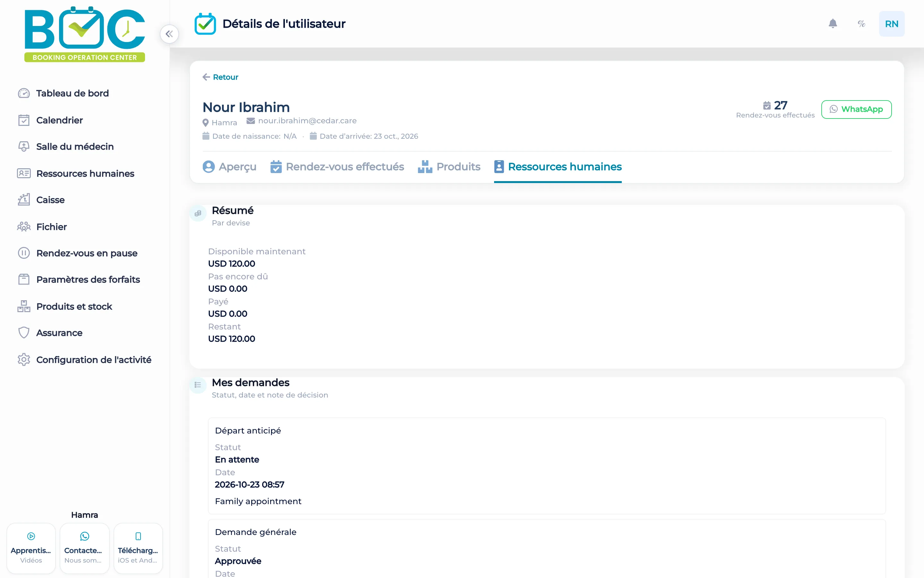
Task: Open the RN user avatar menu
Action: [x=892, y=24]
